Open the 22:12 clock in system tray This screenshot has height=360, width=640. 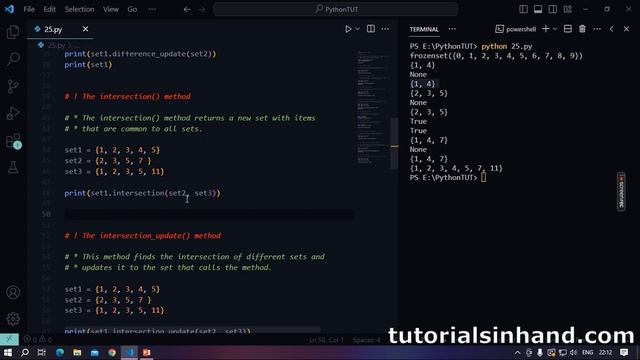605,352
